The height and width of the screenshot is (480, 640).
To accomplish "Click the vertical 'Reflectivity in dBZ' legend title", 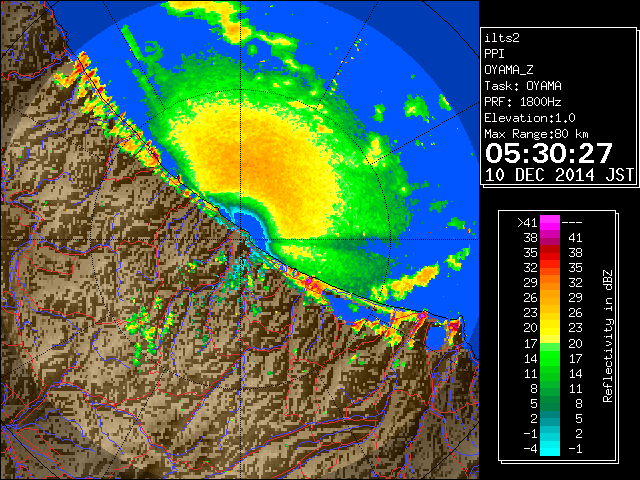I will point(608,336).
